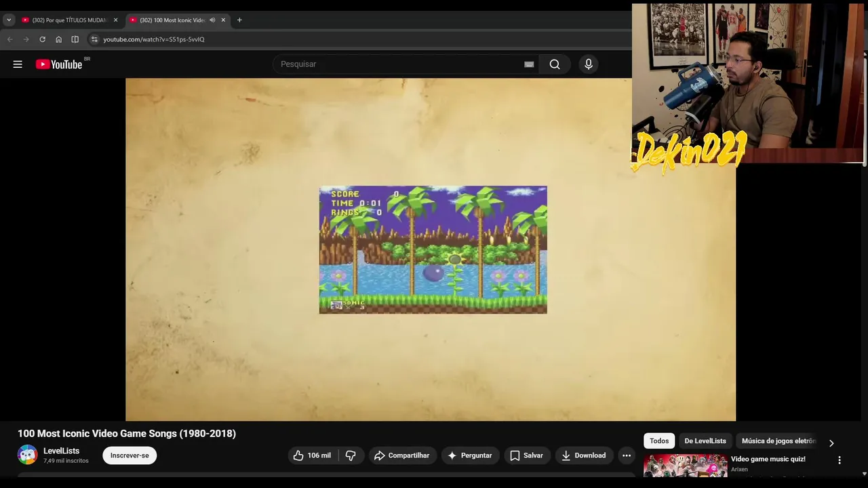Open LevelLists channel avatar
Image resolution: width=868 pixels, height=488 pixels.
tap(28, 455)
